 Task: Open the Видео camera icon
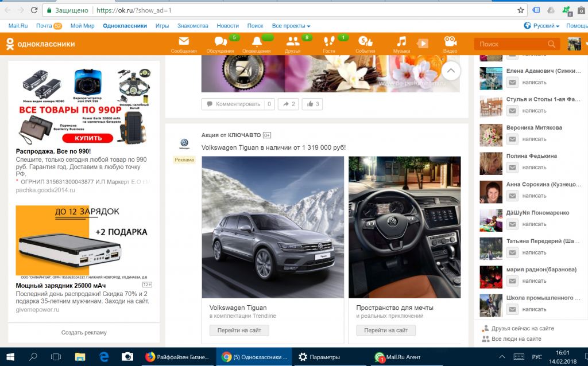coord(450,41)
